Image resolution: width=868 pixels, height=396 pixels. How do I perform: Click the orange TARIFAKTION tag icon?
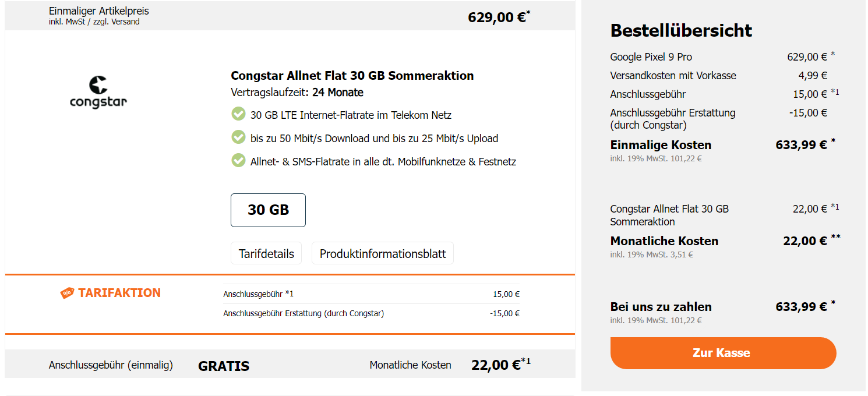[x=67, y=293]
